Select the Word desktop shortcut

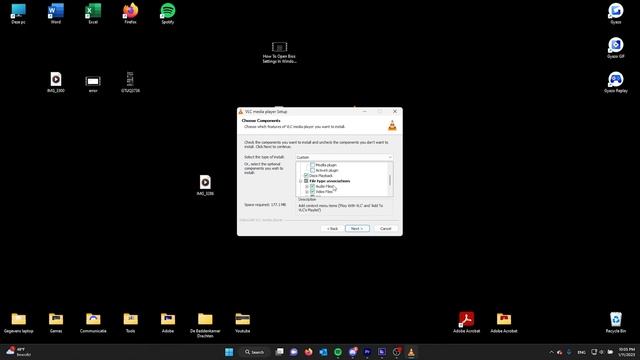coord(56,13)
